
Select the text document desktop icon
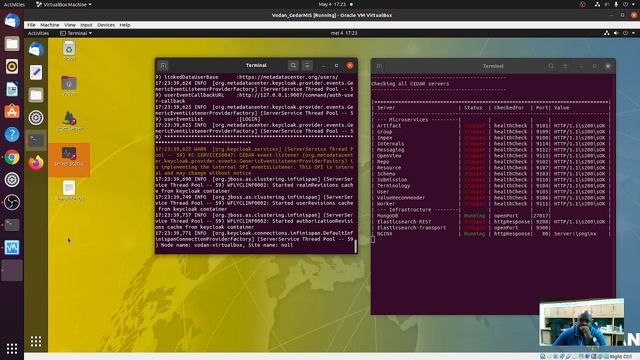coord(69,191)
